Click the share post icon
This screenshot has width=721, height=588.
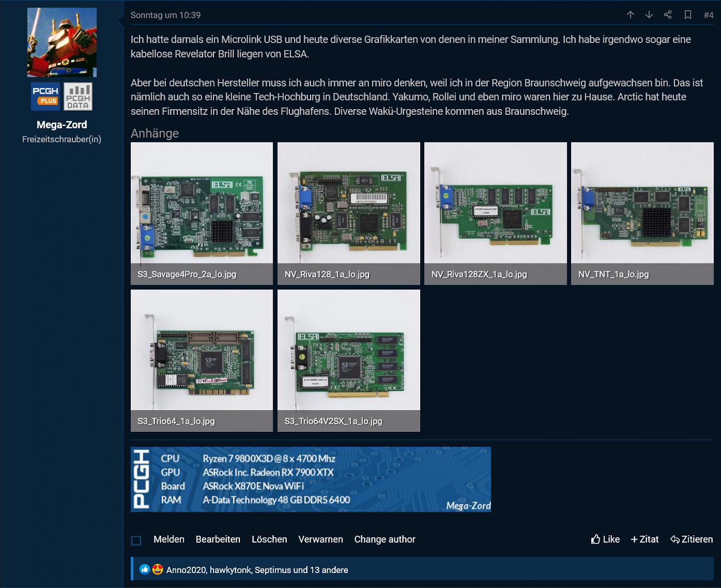click(x=668, y=15)
